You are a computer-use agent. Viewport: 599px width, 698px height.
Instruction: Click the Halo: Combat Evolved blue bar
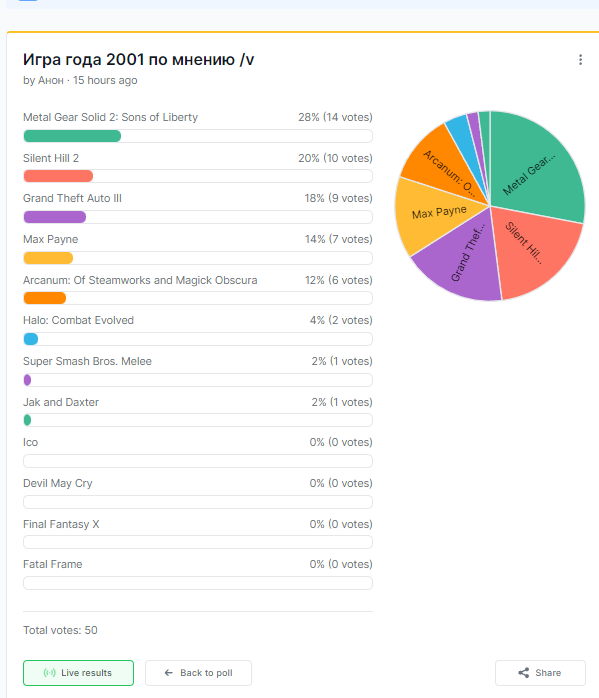[31, 339]
